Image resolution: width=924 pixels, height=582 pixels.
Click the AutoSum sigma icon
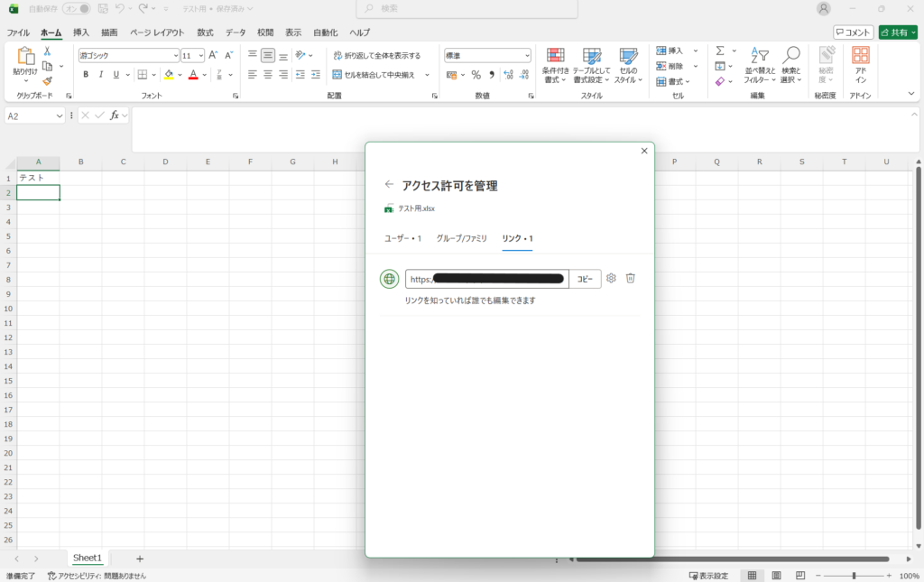pyautogui.click(x=720, y=51)
